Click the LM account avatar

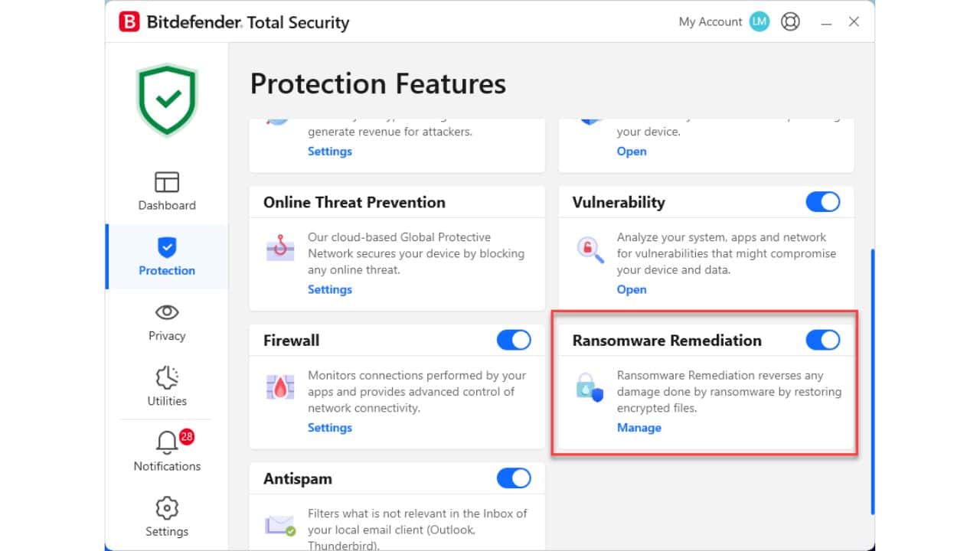tap(759, 21)
